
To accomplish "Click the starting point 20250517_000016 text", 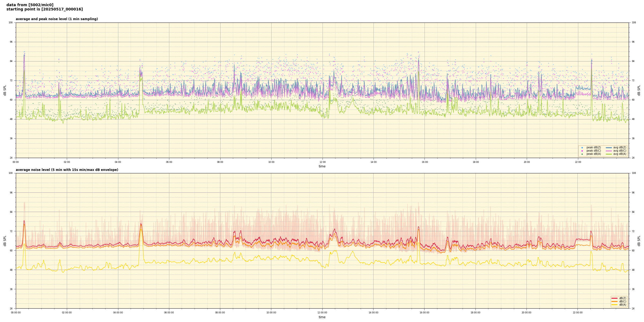I will 45,9.
